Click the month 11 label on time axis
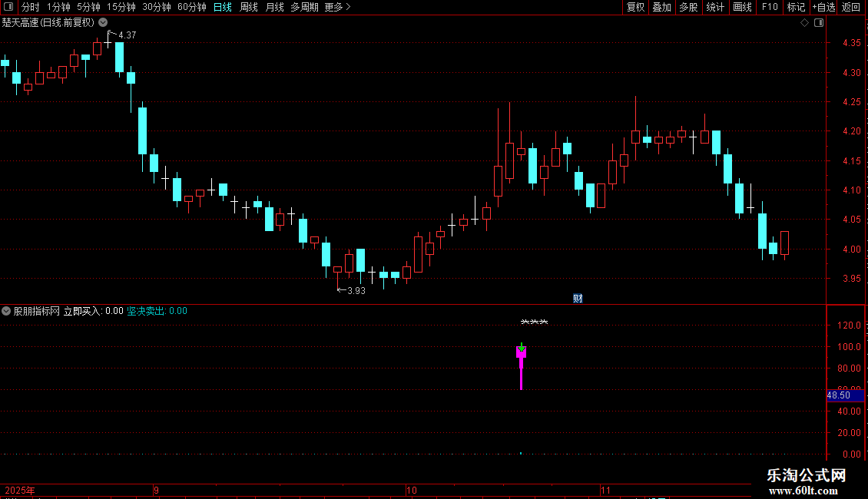868x499 pixels. [605, 490]
